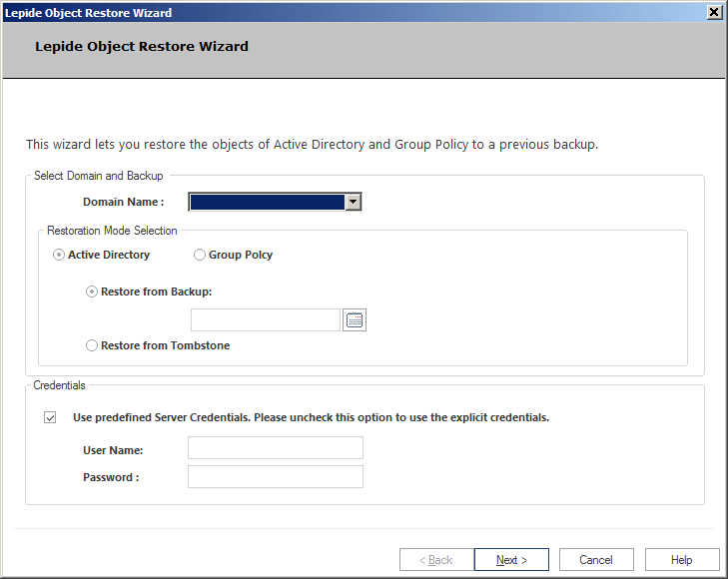Uncheck Use predefined Server Credentials checkbox

pos(50,417)
